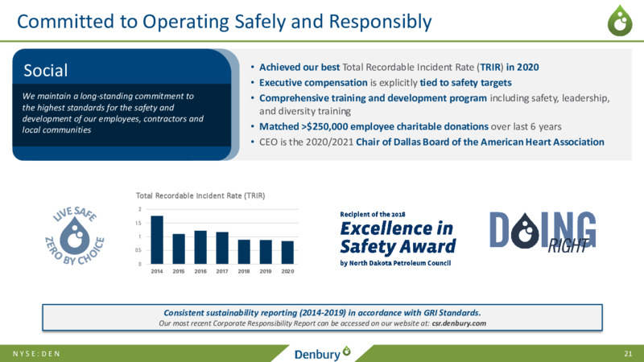The width and height of the screenshot is (644, 362).
Task: Click the 2020 bar in the TRIR chart
Action: [287, 253]
